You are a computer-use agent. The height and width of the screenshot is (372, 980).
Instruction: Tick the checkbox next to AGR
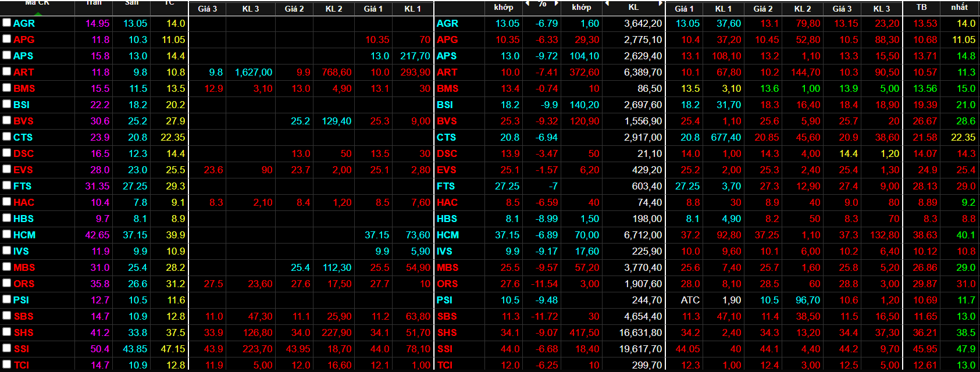[6, 23]
